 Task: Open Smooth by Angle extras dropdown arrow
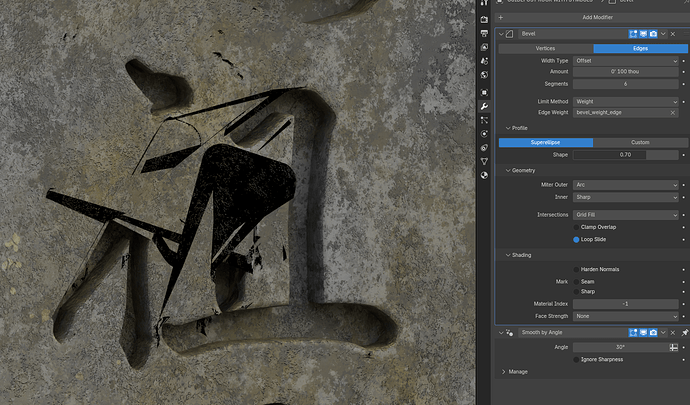(664, 333)
